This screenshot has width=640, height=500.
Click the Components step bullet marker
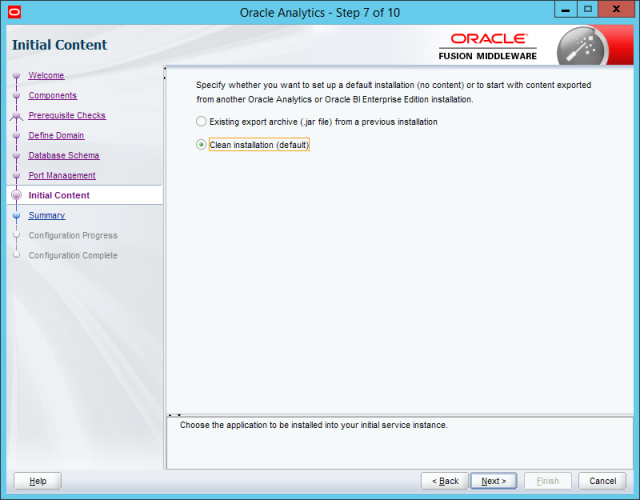16,96
